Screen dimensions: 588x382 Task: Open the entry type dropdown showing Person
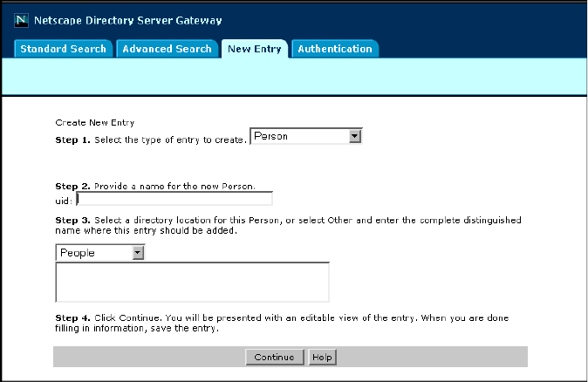coord(306,136)
